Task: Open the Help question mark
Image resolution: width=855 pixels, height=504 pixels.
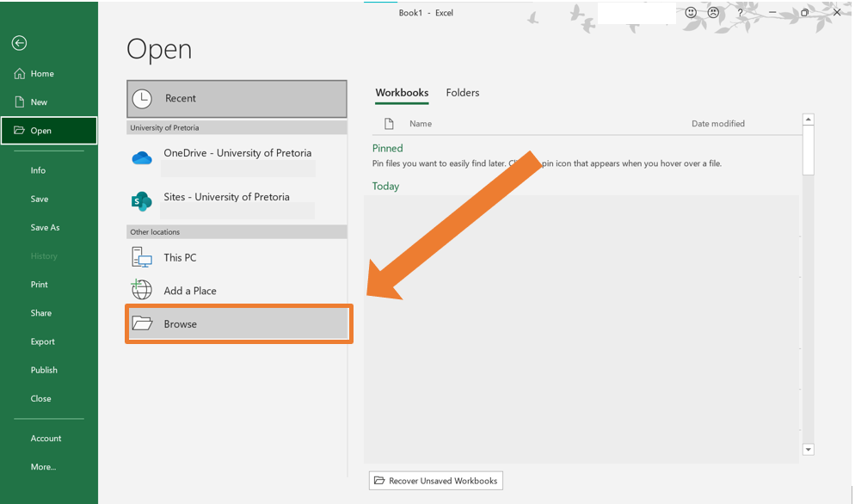Action: coord(740,13)
